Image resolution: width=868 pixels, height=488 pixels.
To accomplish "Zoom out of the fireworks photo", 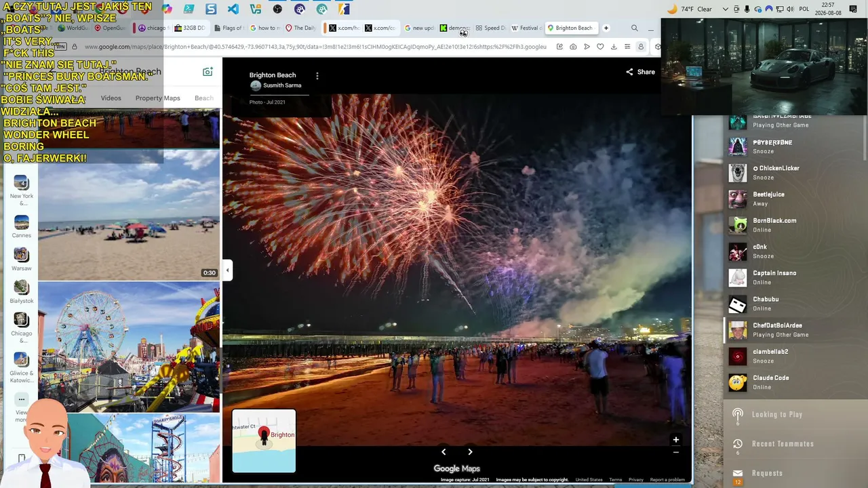I will (675, 452).
